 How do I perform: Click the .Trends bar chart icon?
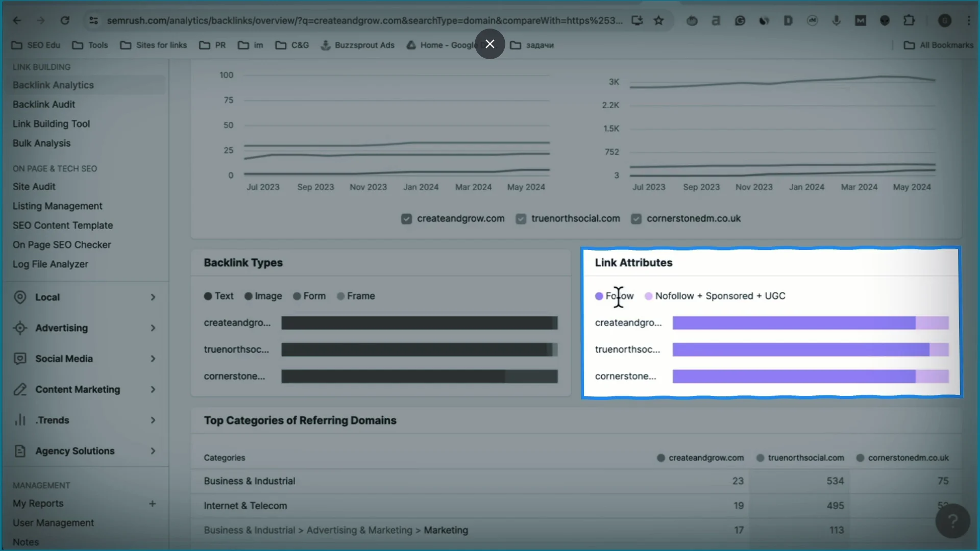click(20, 420)
